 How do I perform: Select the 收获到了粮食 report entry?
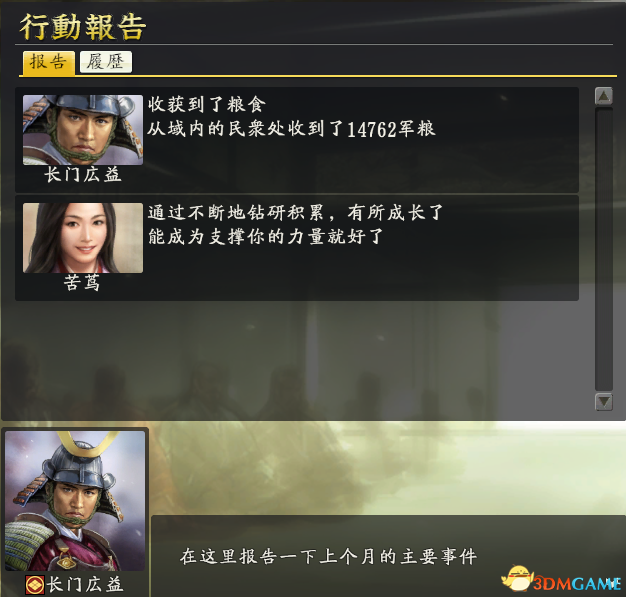[297, 140]
